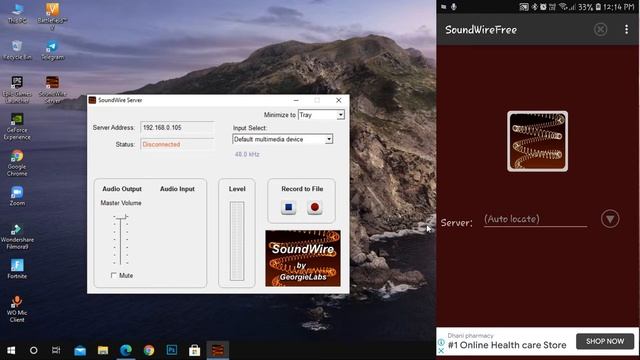Open SoundWire Server desktop shortcut
This screenshot has width=640, height=360.
(x=52, y=90)
